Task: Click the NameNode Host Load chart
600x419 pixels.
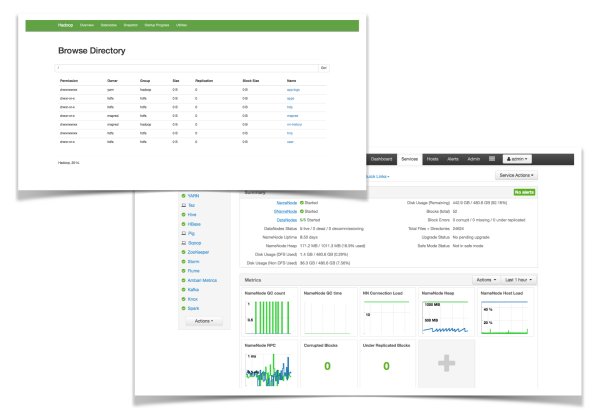Action: coord(505,312)
